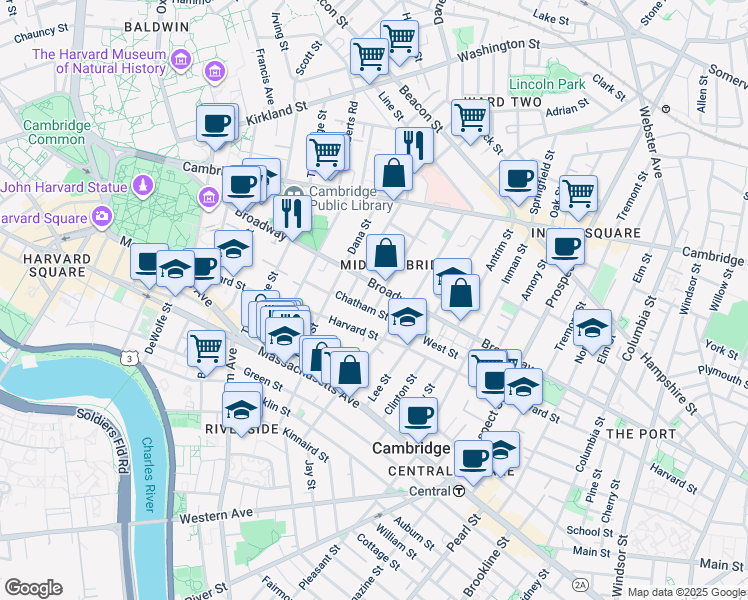Click coffee marker above Cambridge city label

coord(418,420)
